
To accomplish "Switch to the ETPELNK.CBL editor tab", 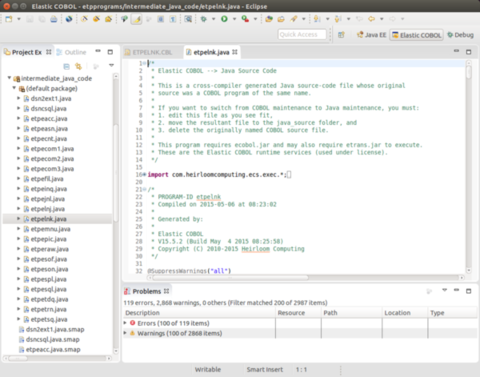I will (x=149, y=52).
